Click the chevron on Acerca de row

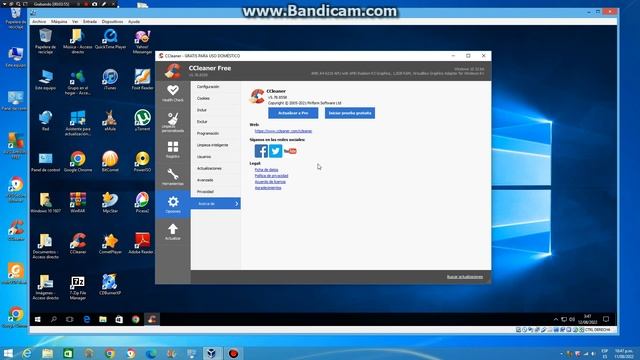(236, 204)
